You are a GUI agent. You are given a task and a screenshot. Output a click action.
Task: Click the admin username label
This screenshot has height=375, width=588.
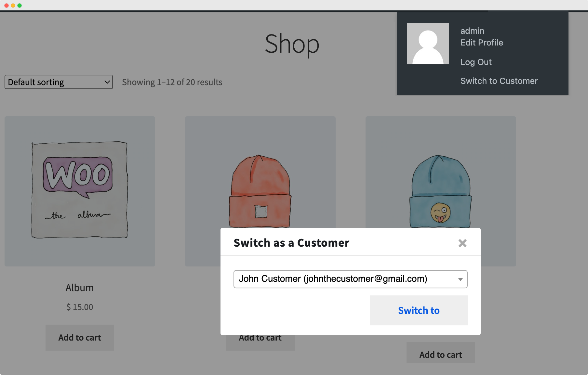pos(472,31)
